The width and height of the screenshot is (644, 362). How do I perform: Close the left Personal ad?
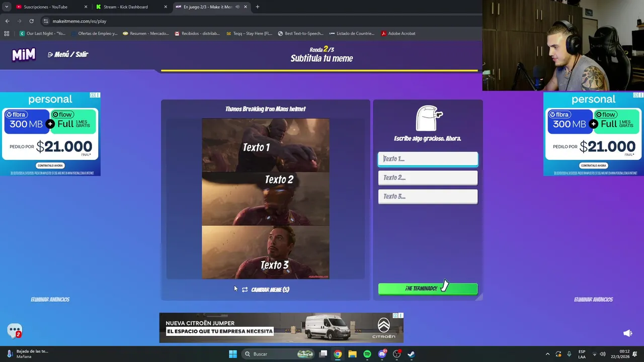[x=98, y=95]
